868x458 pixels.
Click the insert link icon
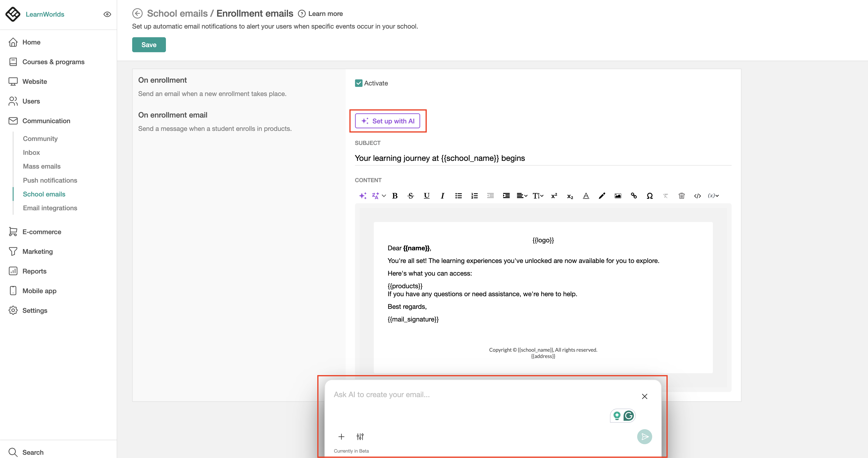coord(634,196)
